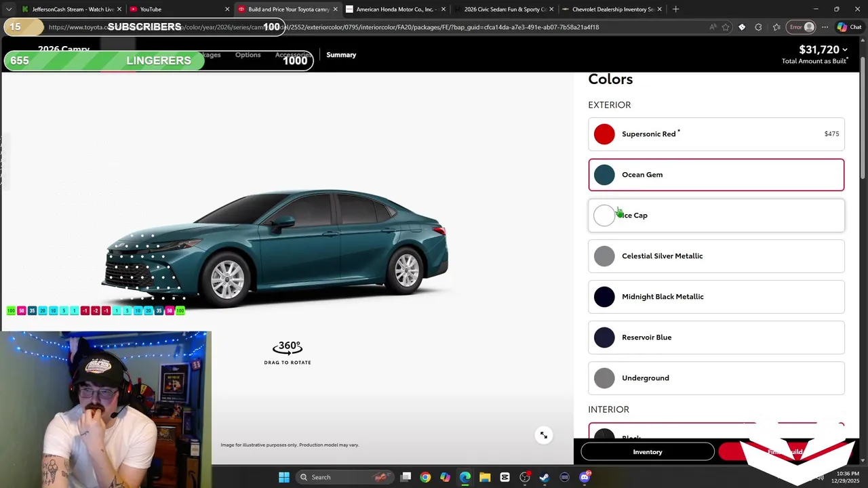The image size is (868, 488).
Task: Open OBS Studio from the taskbar
Action: pyautogui.click(x=525, y=477)
